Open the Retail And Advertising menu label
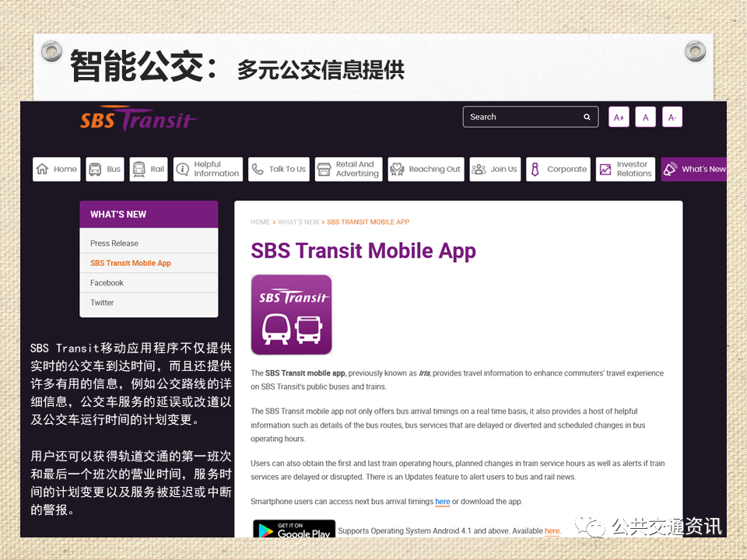Image resolution: width=747 pixels, height=560 pixels. [x=357, y=169]
